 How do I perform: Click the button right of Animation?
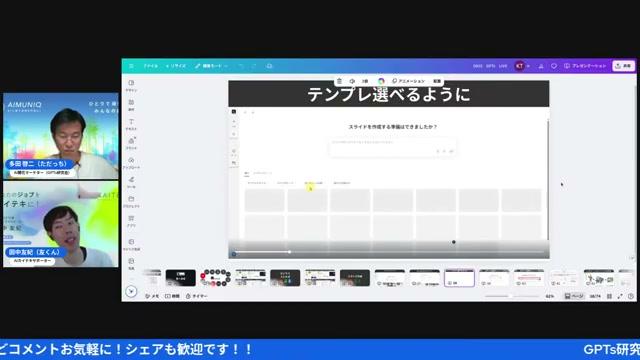click(437, 81)
